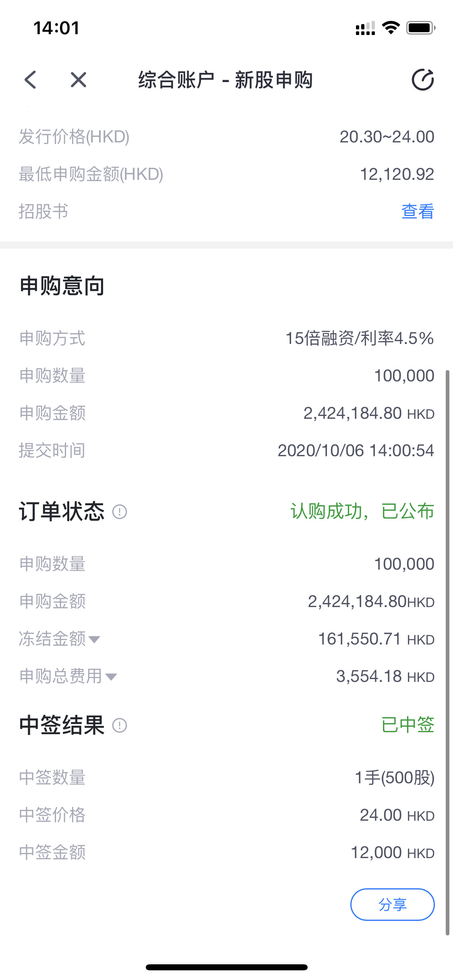Open info icon beside 订单状态
The image size is (453, 980).
point(120,512)
